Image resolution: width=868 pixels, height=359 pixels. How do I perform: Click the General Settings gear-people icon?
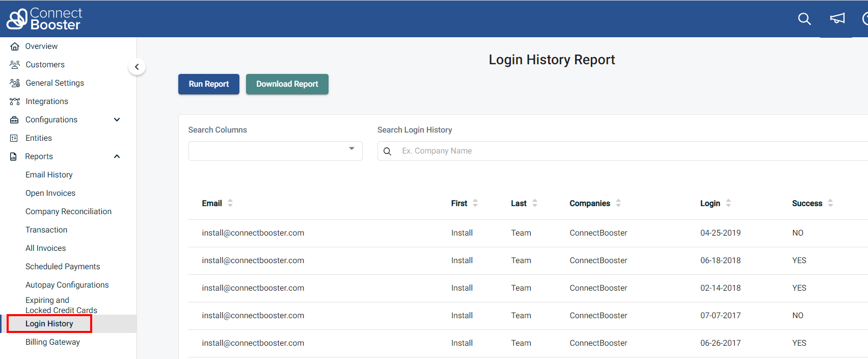click(x=15, y=83)
